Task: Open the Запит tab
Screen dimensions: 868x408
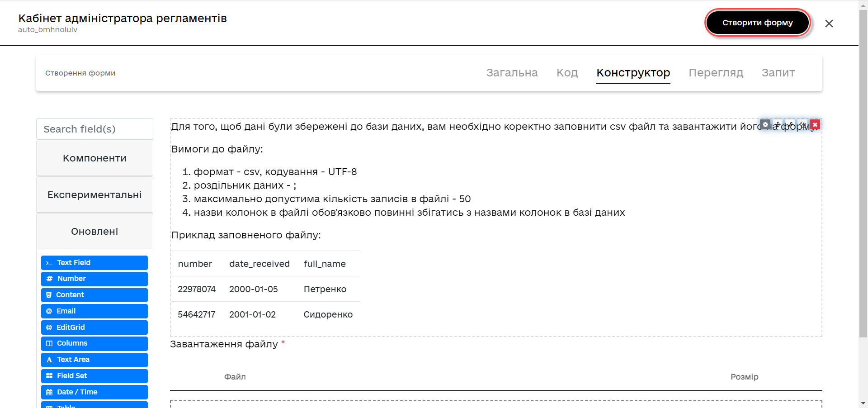Action: pyautogui.click(x=778, y=73)
